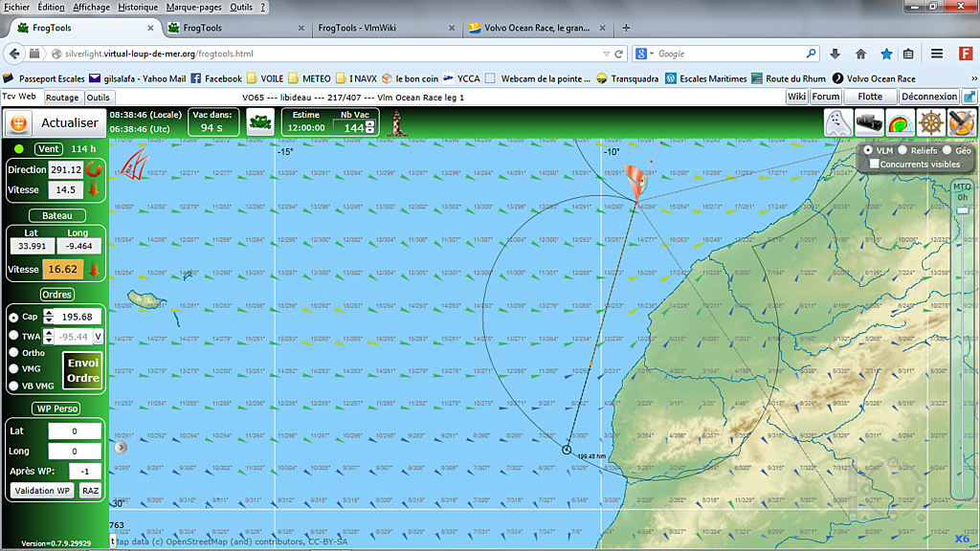The height and width of the screenshot is (551, 980).
Task: Expand the side panel with gray arrow
Action: [121, 448]
